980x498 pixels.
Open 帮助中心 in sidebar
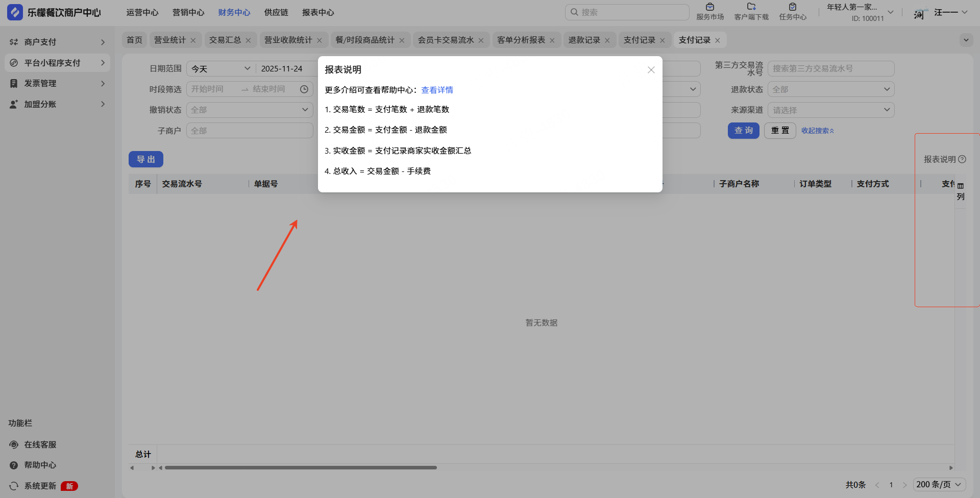(x=40, y=465)
